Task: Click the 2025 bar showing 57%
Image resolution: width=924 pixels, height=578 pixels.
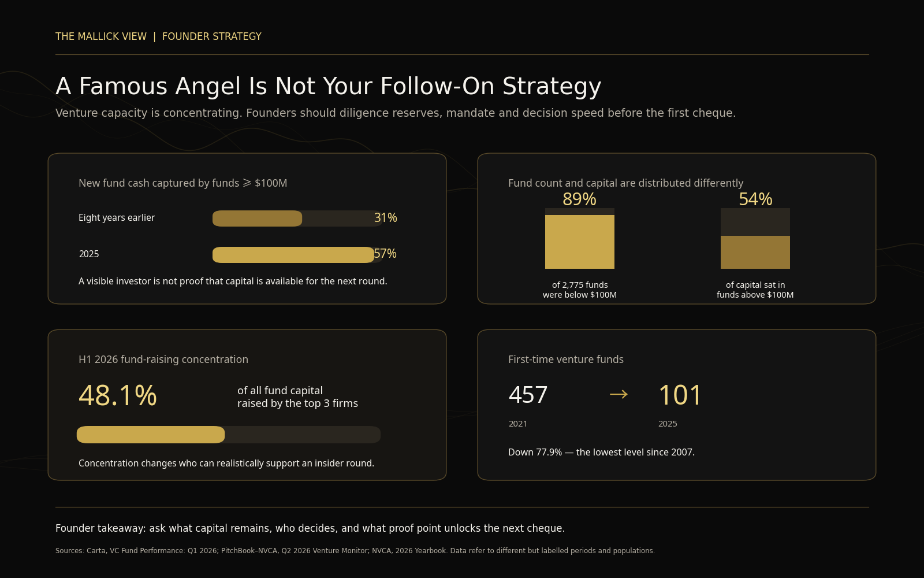Action: pos(298,255)
